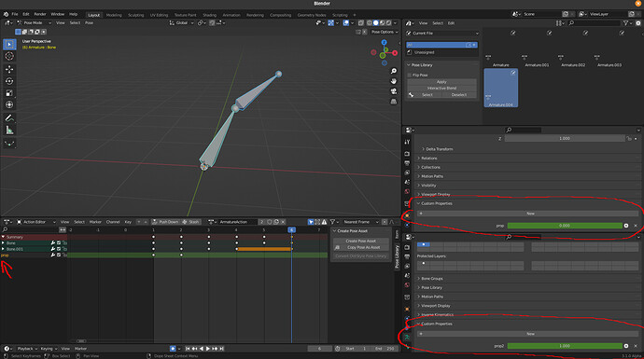
Task: Toggle X-ray display
Action: pyautogui.click(x=361, y=23)
